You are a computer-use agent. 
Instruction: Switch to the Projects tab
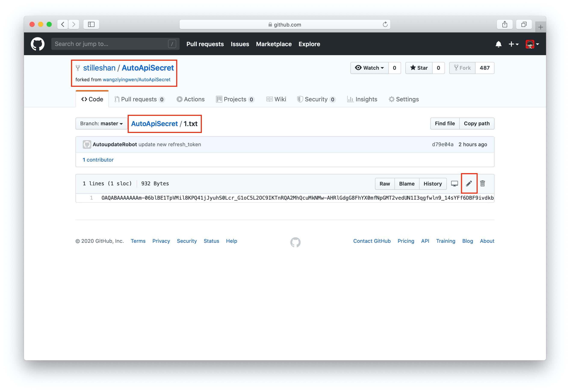pos(235,99)
